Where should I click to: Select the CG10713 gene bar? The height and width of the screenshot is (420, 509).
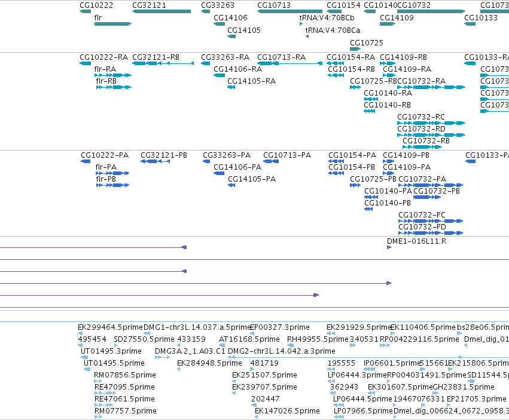point(289,11)
